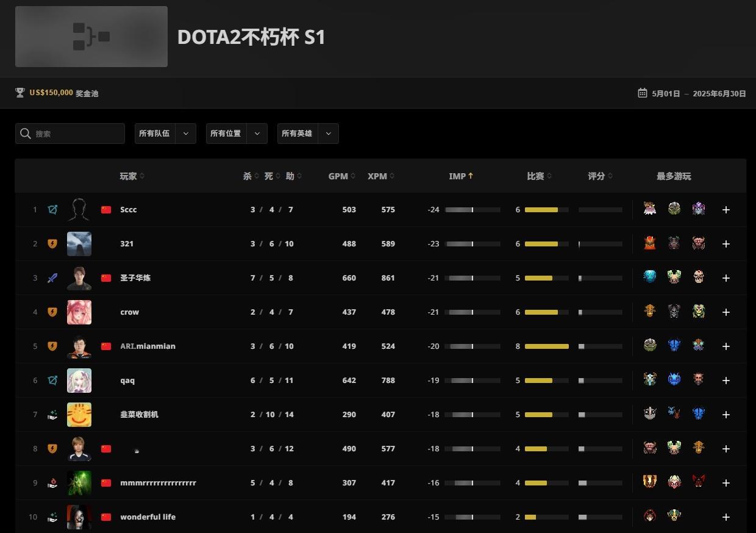Sort by GPM column header

[342, 176]
